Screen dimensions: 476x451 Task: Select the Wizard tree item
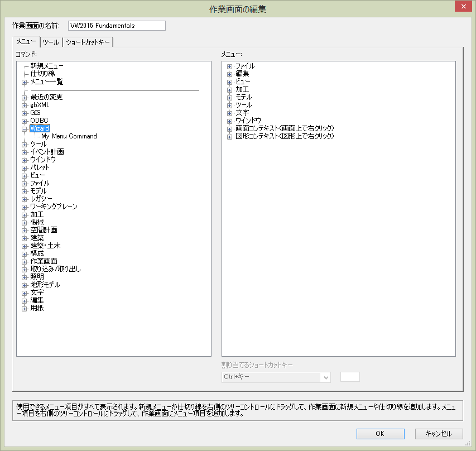coord(40,128)
